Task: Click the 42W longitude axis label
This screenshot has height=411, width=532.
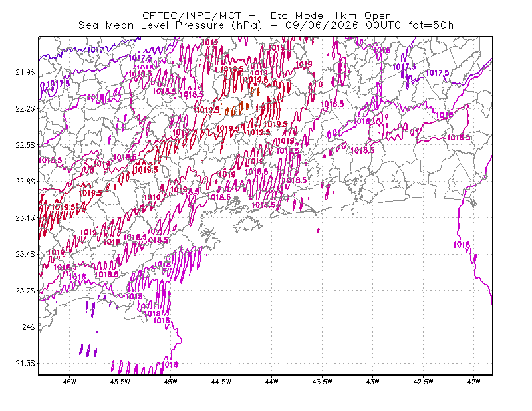Action: [x=474, y=382]
